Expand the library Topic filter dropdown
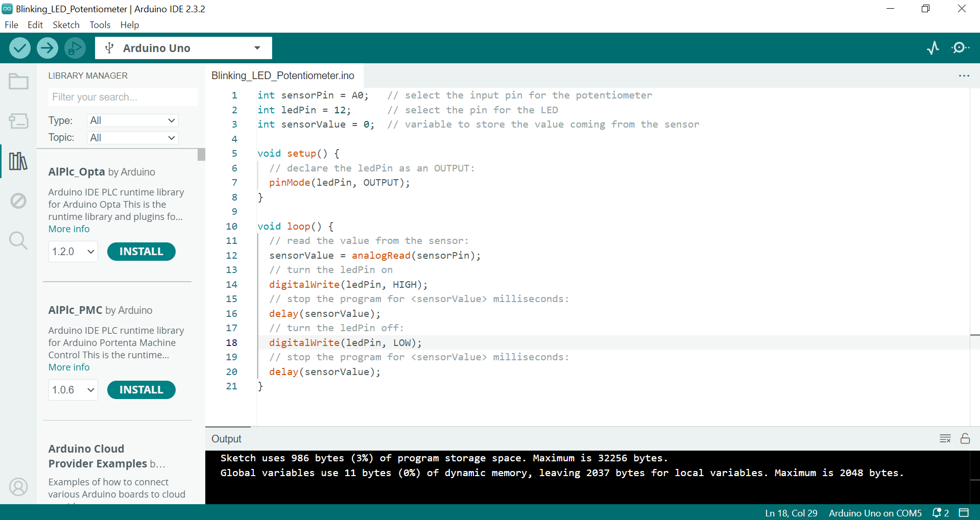The image size is (980, 520). (x=133, y=138)
